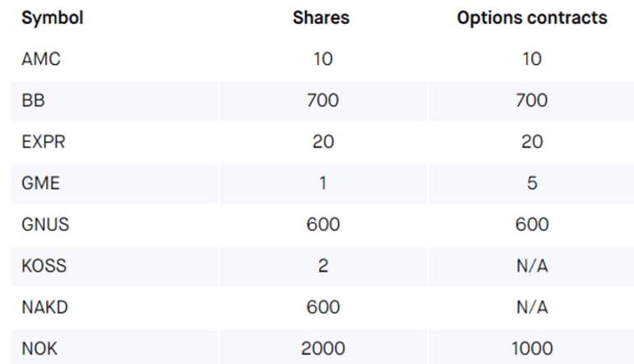This screenshot has height=364, width=634.
Task: Select the BB symbol cell
Action: (x=33, y=100)
